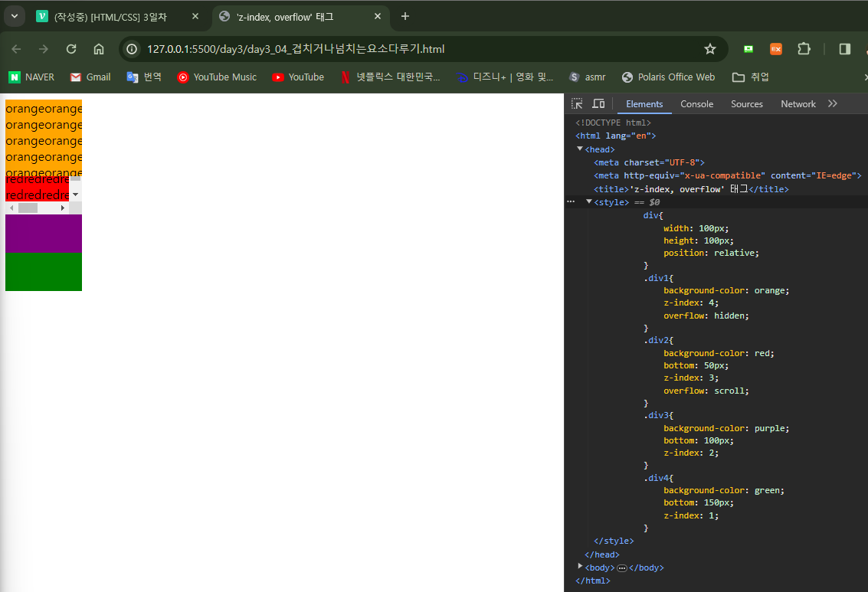Click the green div box

pos(44,272)
